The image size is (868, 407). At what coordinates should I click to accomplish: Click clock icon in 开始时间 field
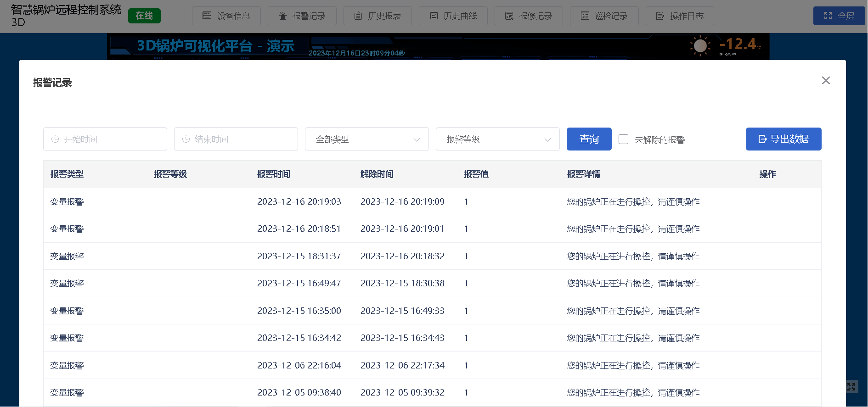55,139
